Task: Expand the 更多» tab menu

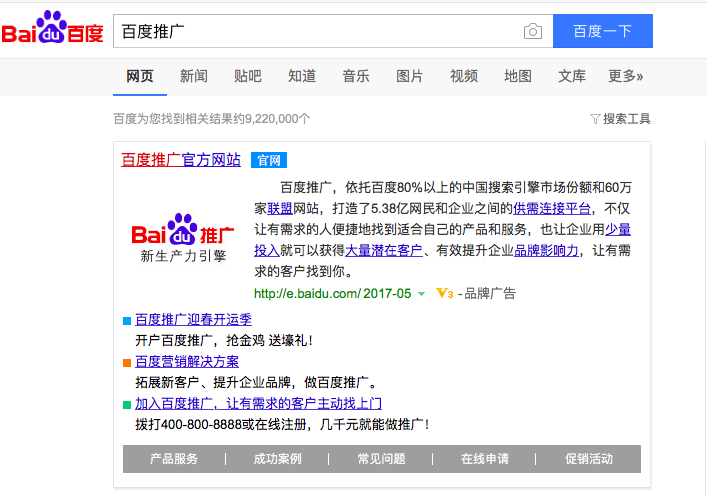Action: click(625, 76)
